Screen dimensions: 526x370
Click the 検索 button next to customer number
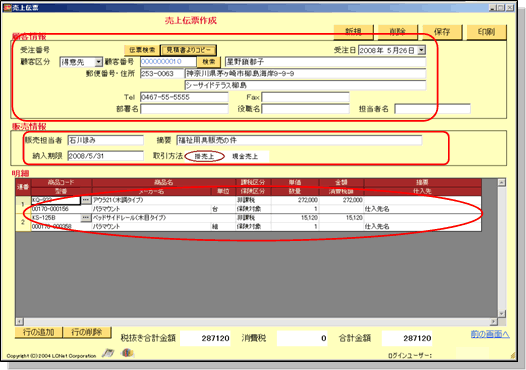click(x=208, y=62)
